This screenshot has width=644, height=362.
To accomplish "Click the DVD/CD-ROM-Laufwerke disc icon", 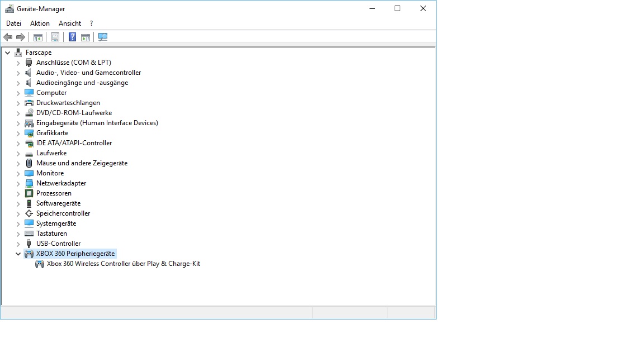I will (x=29, y=113).
